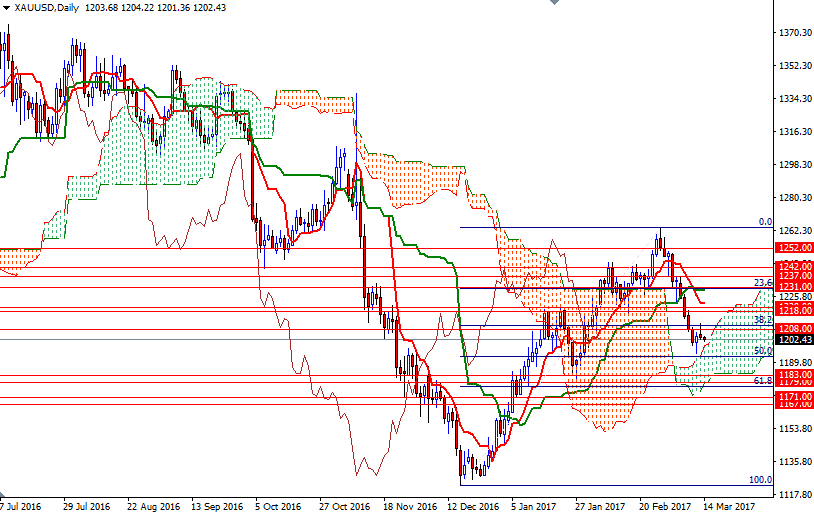Select the 38.2 Fibonacci level label
Screen dimensions: 814x514
click(x=763, y=319)
